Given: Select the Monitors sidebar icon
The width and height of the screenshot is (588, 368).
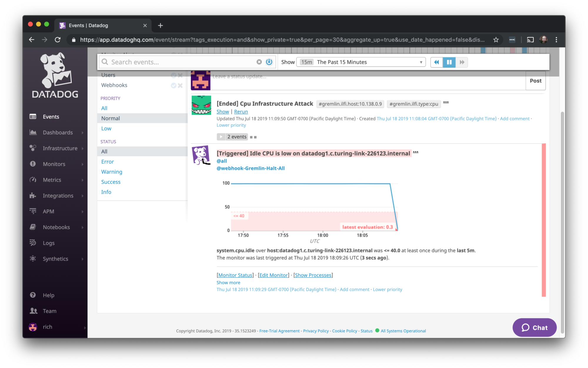Looking at the screenshot, I should [33, 164].
